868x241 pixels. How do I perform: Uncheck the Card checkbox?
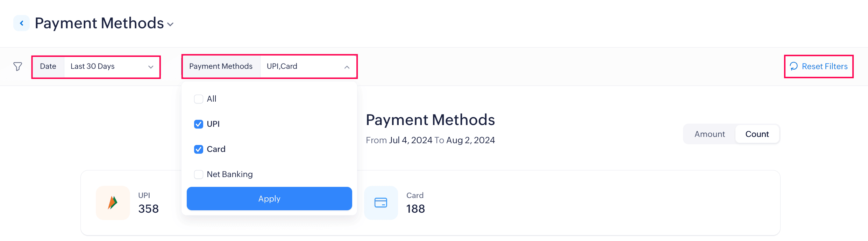[199, 149]
